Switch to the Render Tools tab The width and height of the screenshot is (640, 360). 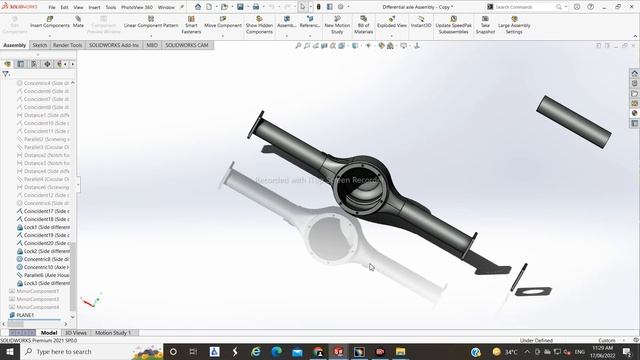(68, 45)
